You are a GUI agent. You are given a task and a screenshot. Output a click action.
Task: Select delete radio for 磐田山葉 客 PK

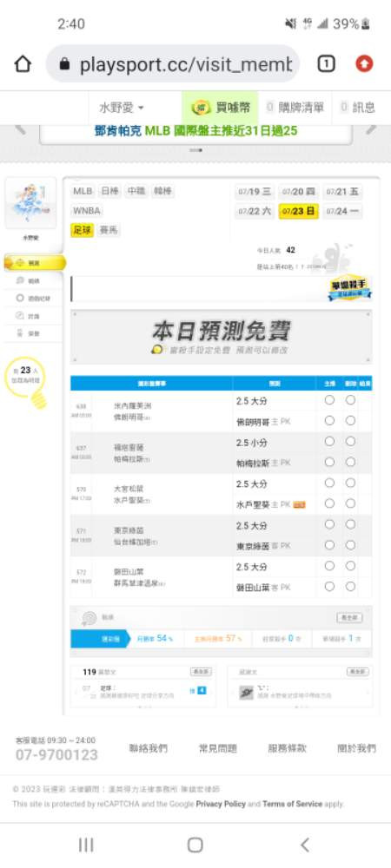coord(350,587)
